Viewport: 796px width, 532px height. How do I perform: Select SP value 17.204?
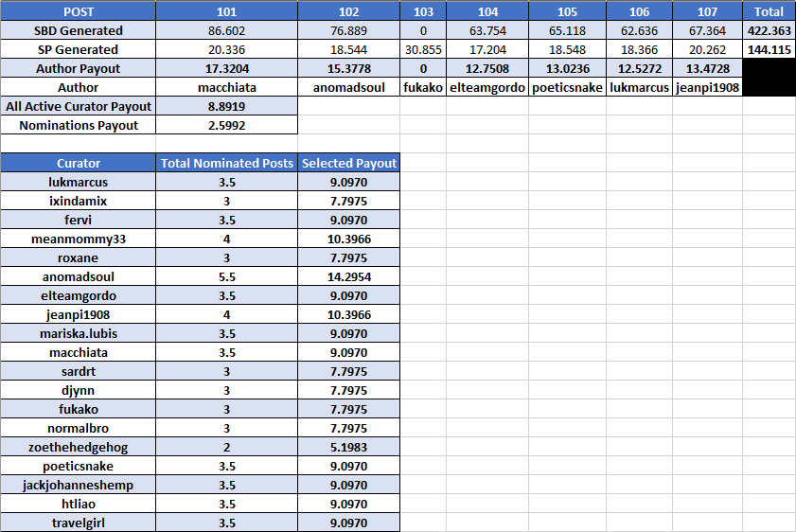coord(487,49)
